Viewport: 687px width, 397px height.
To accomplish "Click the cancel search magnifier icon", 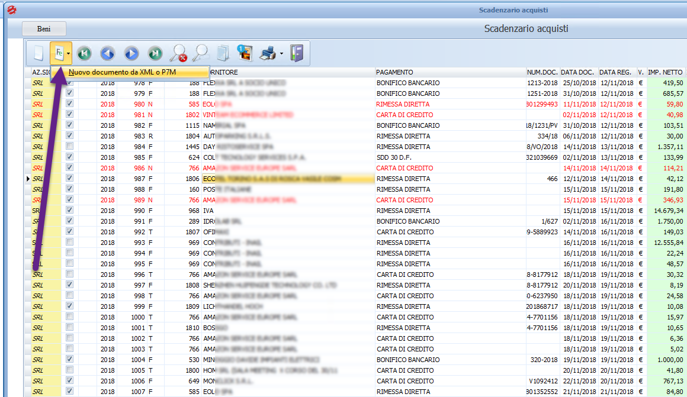I will 178,53.
